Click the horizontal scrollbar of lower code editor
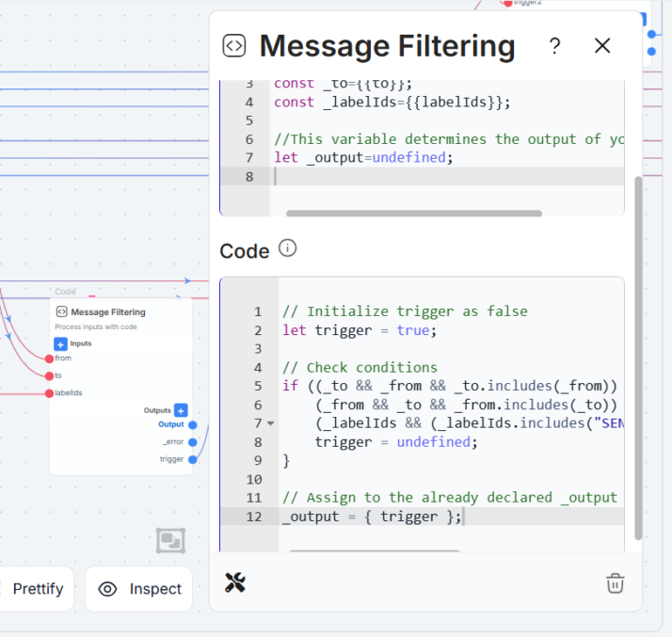This screenshot has width=672, height=637. [375, 550]
